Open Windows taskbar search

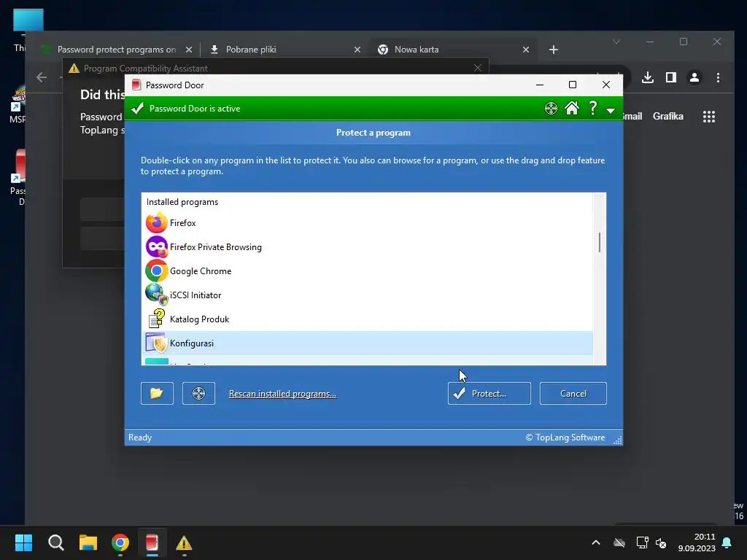coord(55,542)
